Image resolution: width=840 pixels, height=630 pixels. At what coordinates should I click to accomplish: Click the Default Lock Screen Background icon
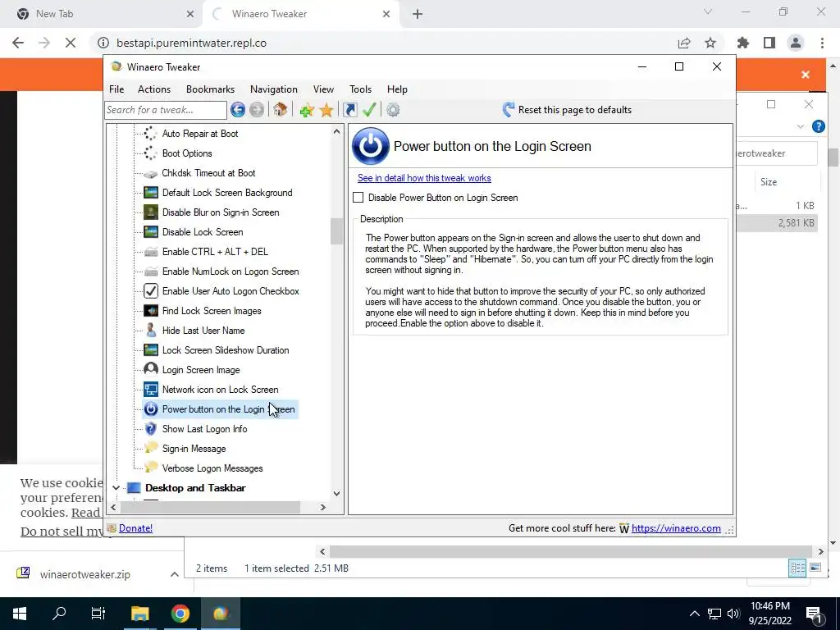click(x=151, y=193)
